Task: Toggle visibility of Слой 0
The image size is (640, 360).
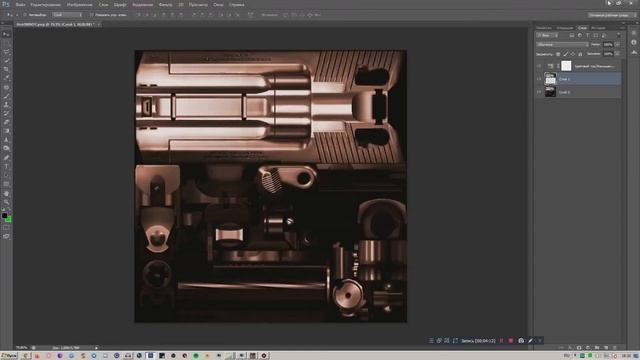Action: click(539, 92)
